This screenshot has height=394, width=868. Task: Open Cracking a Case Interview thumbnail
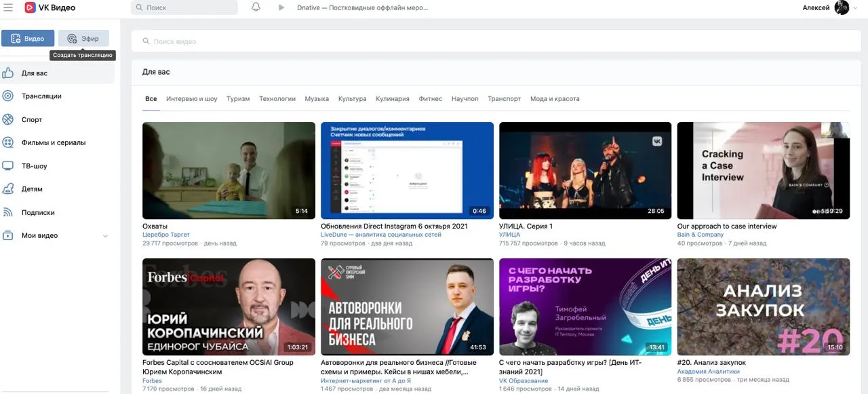point(764,170)
